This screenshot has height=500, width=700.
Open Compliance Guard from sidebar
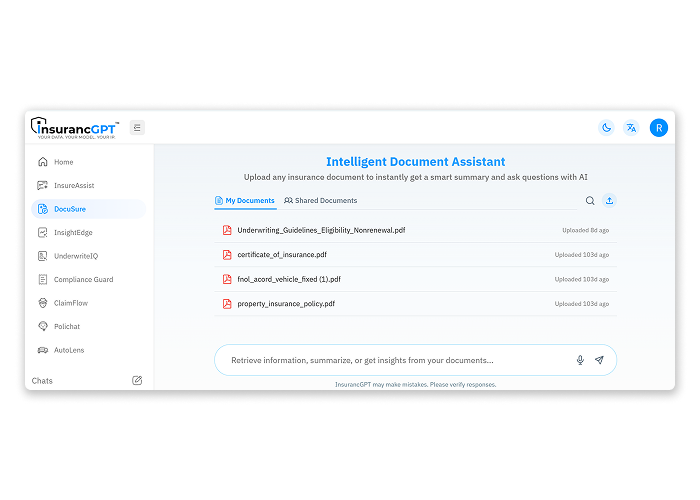pyautogui.click(x=88, y=279)
